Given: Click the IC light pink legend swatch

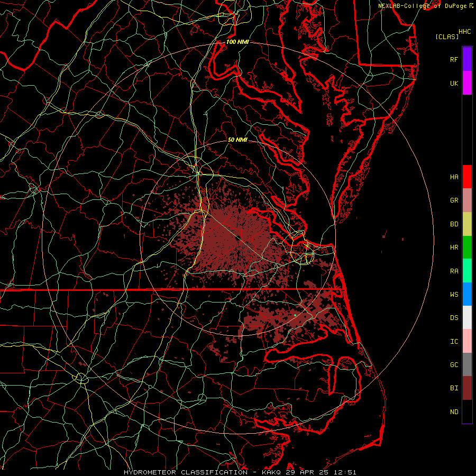Looking at the screenshot, I should pos(467,341).
